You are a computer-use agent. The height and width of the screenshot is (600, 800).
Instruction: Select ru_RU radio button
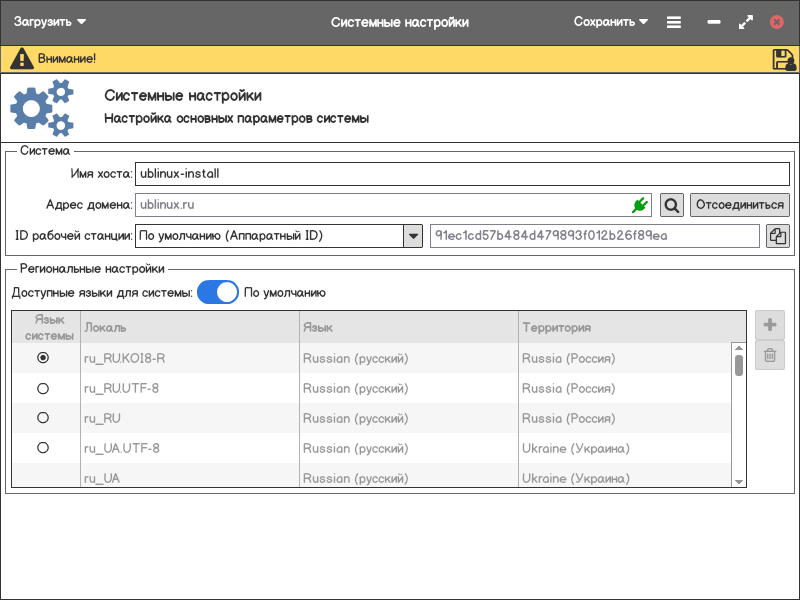[43, 418]
